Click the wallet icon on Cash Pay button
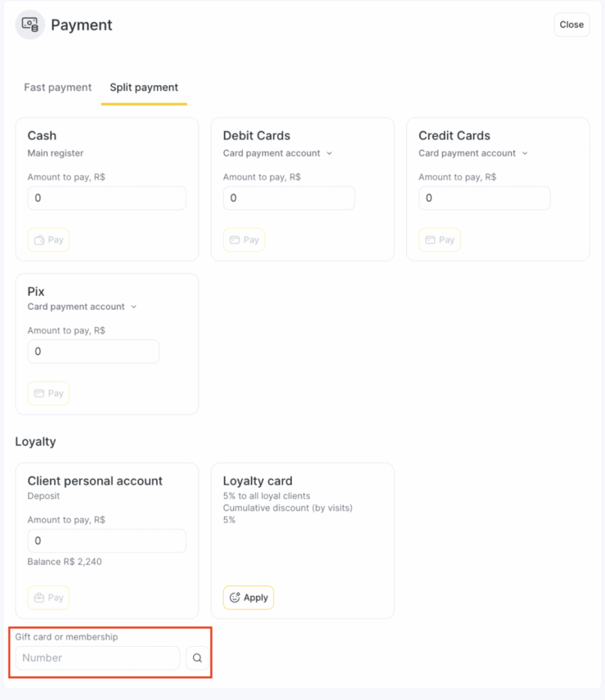605x700 pixels. click(x=39, y=240)
